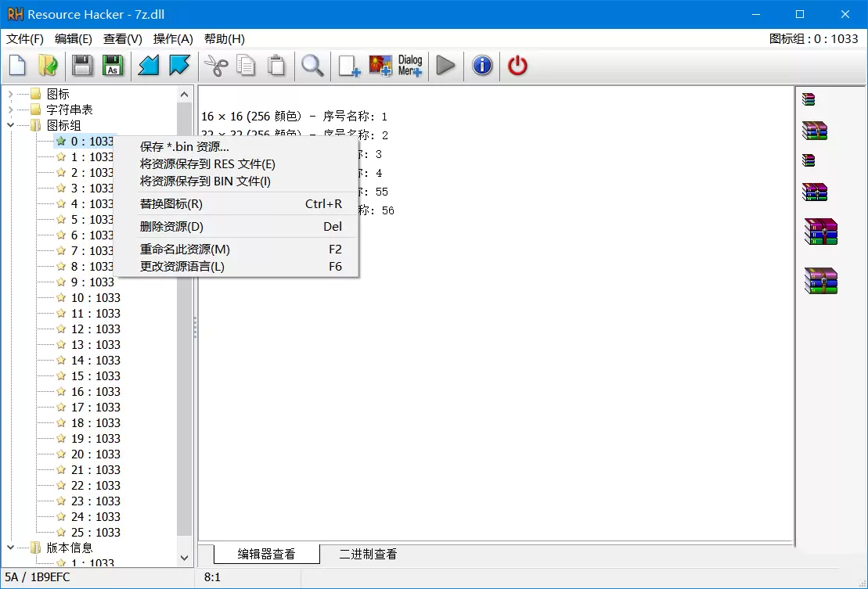Image resolution: width=868 pixels, height=589 pixels.
Task: Open the 编辑(E) menu
Action: (x=74, y=38)
